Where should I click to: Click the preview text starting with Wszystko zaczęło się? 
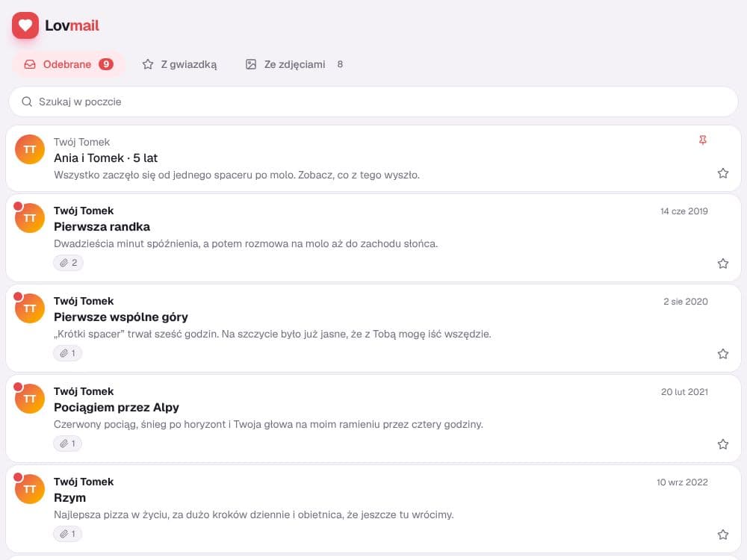[237, 175]
